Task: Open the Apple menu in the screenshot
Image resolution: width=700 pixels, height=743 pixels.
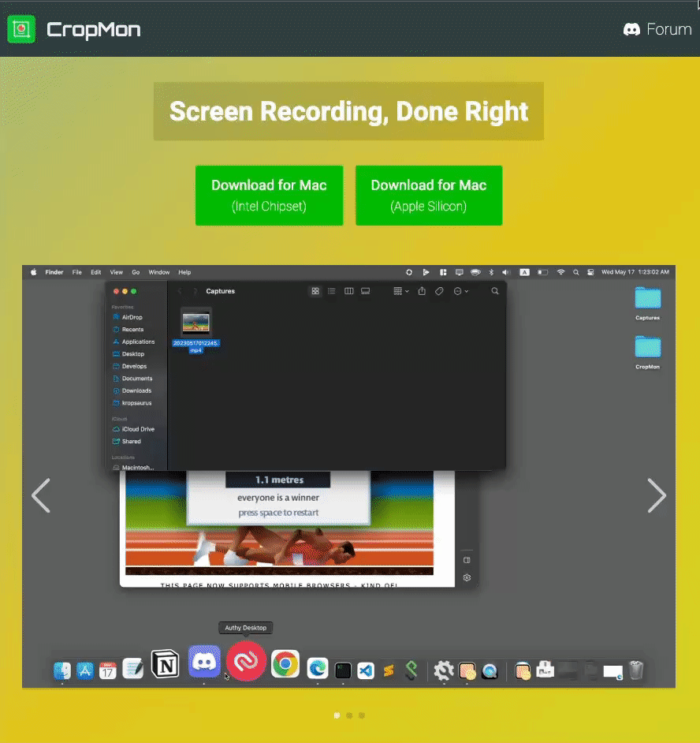Action: [x=34, y=272]
